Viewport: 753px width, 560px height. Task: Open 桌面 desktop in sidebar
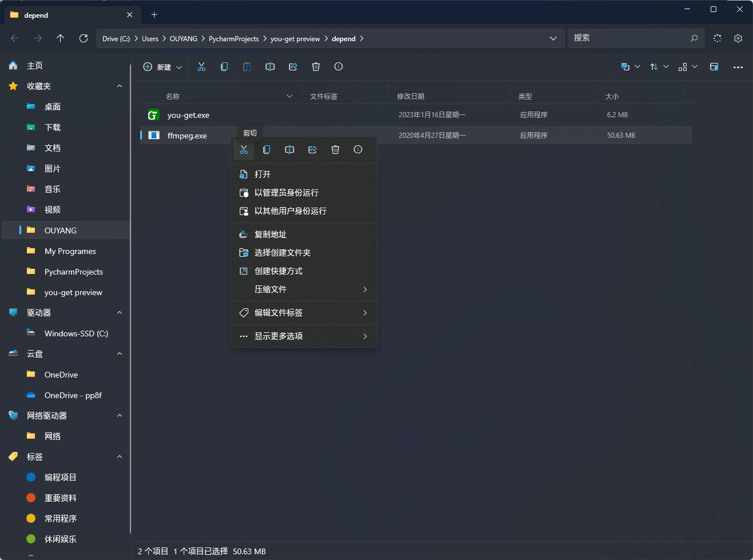point(66,107)
